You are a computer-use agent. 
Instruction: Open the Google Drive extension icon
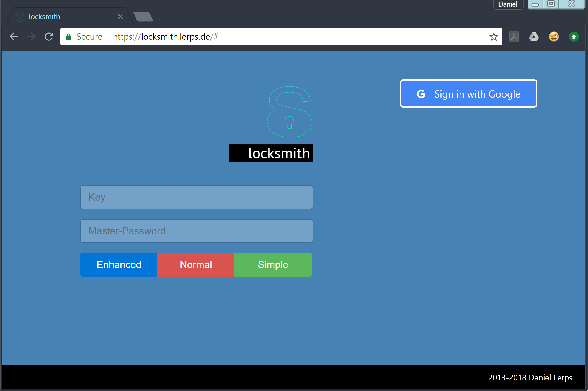pos(534,37)
